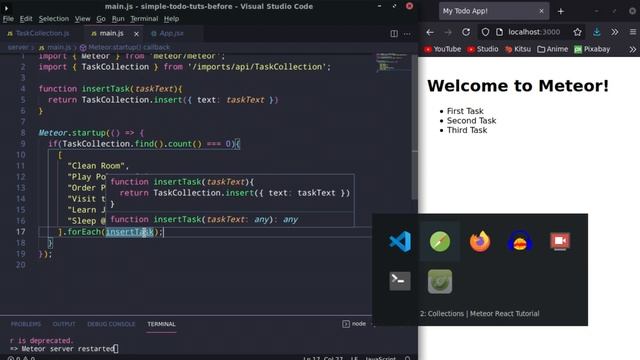The width and height of the screenshot is (640, 360).
Task: Click 'First Task' list item in browser
Action: coord(465,111)
